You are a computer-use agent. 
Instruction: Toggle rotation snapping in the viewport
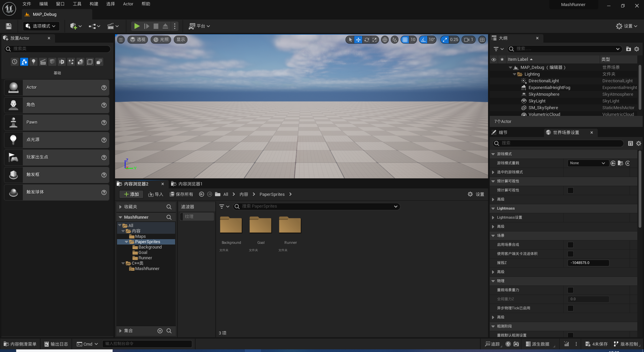tap(424, 40)
